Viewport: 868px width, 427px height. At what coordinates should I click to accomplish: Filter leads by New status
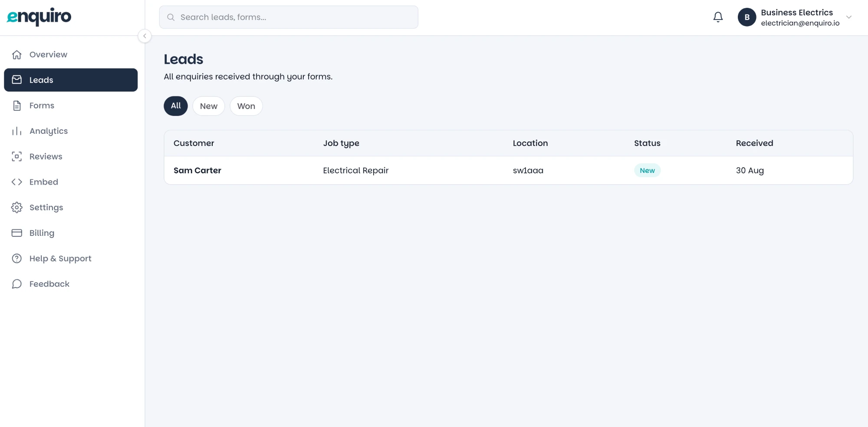(209, 106)
